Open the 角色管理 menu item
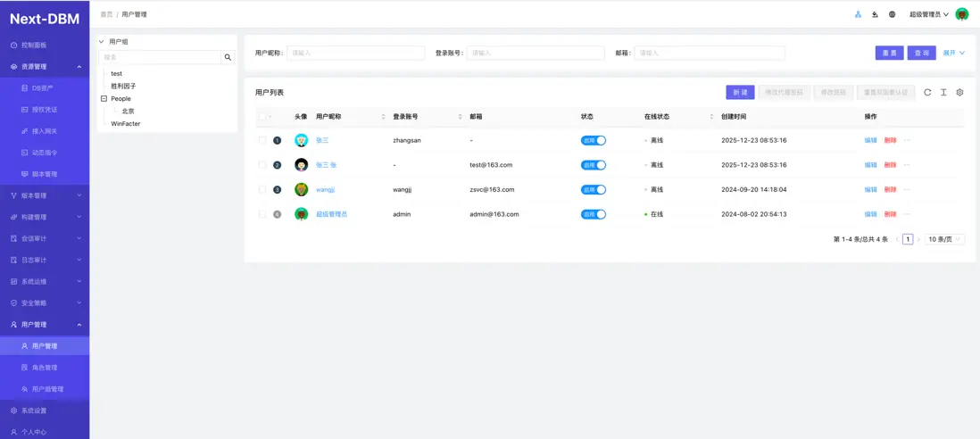Screen dimensions: 980x439 [x=45, y=368]
